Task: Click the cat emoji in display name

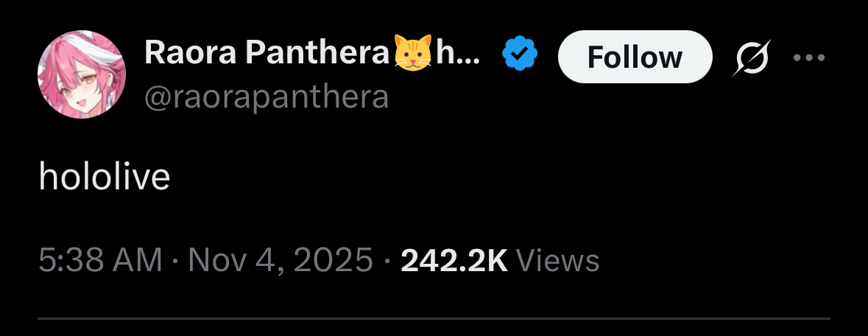Action: 413,52
